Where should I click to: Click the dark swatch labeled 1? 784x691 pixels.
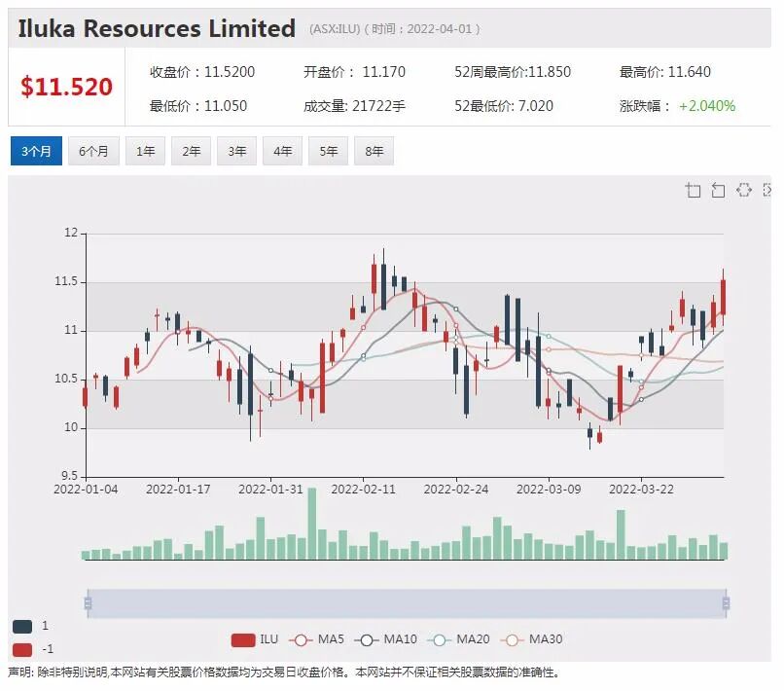point(22,626)
